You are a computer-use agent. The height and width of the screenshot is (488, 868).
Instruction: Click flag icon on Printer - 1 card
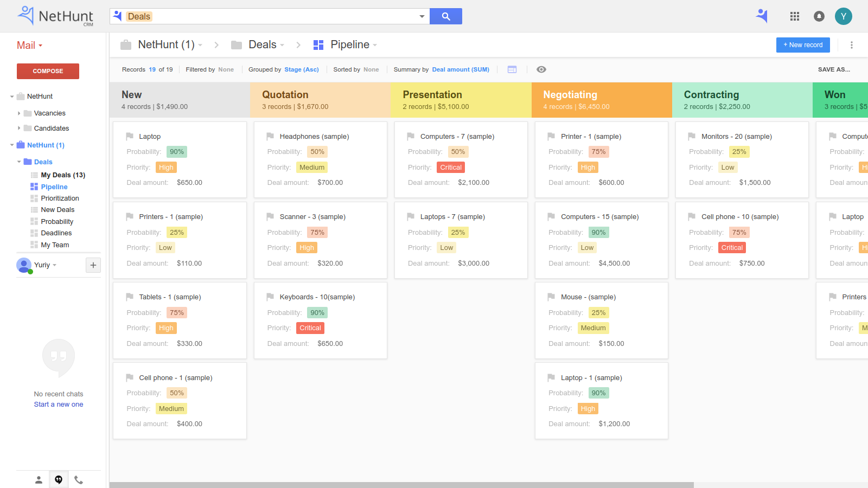(551, 136)
